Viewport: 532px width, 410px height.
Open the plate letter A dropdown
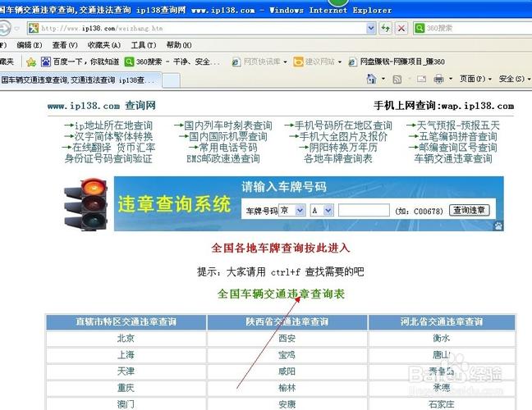[322, 211]
